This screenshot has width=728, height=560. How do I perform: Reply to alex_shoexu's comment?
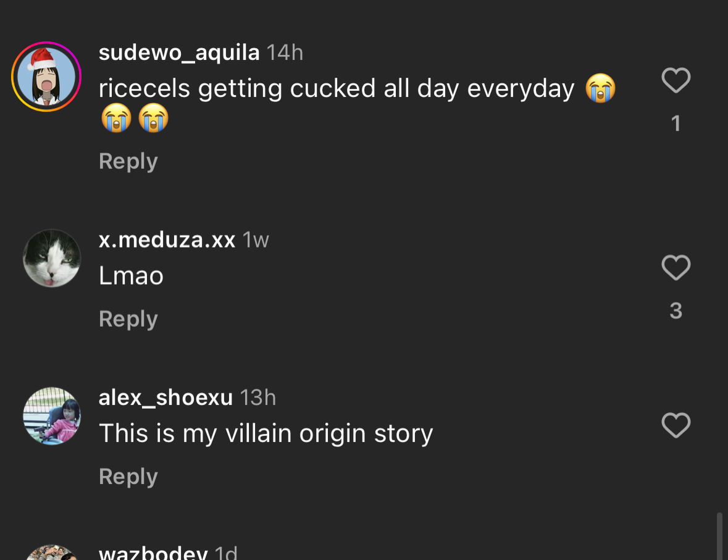click(x=128, y=477)
